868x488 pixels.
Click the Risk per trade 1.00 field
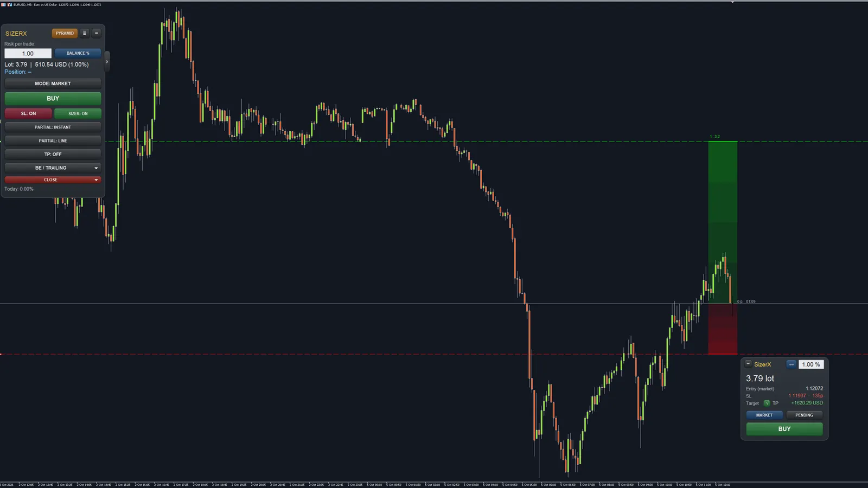28,53
